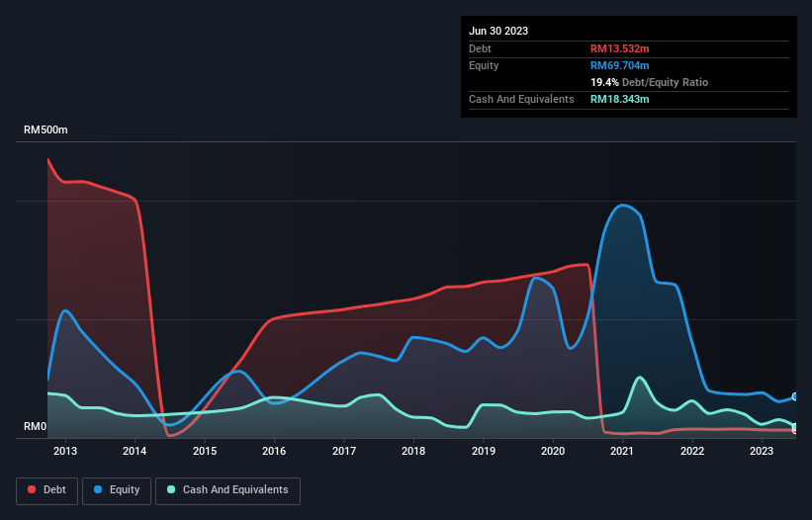
Task: Click the 19.4% Debt/Equity Ratio text
Action: point(649,82)
